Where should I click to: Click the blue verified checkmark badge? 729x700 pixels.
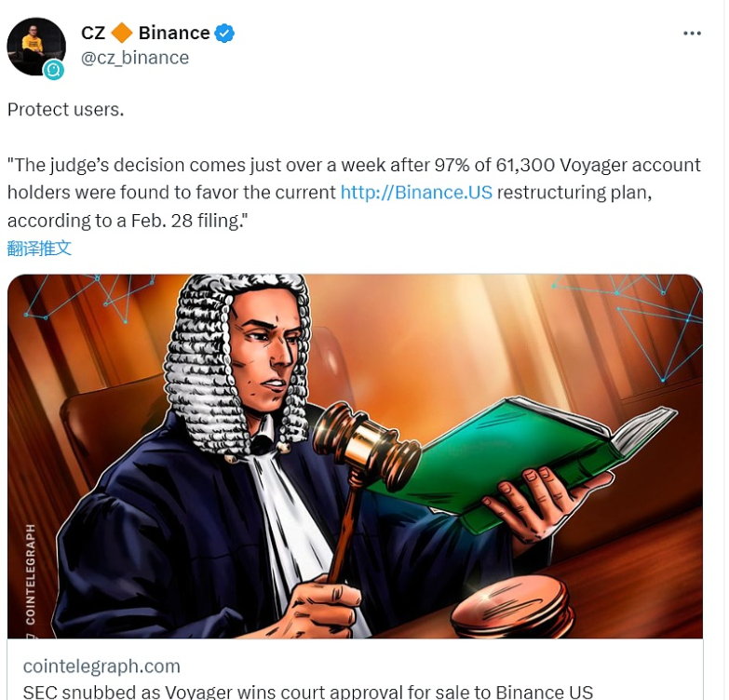coord(224,34)
